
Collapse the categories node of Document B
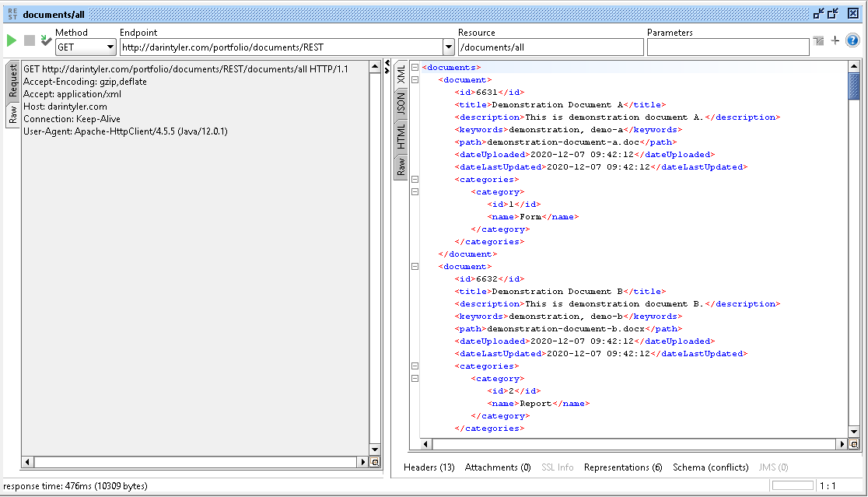415,366
